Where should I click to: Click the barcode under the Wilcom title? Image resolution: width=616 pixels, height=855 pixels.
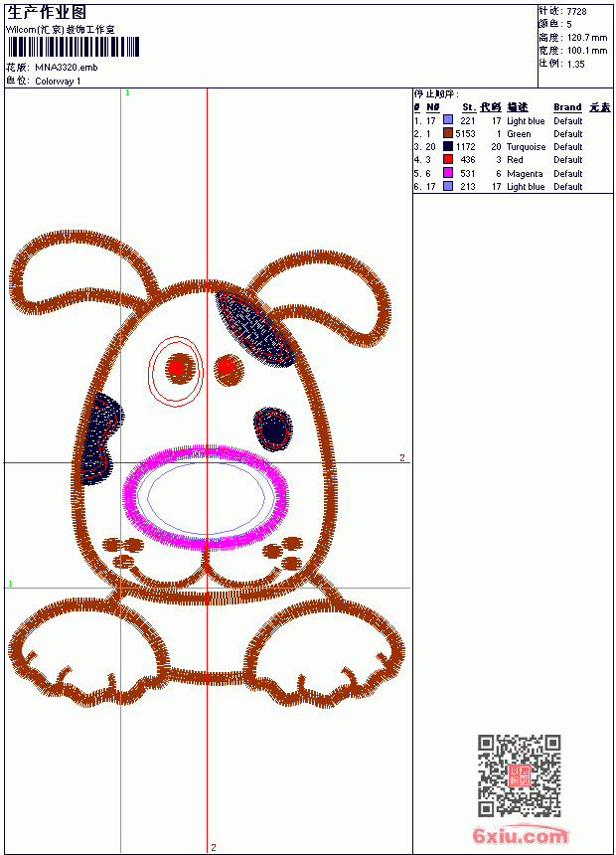[74, 47]
